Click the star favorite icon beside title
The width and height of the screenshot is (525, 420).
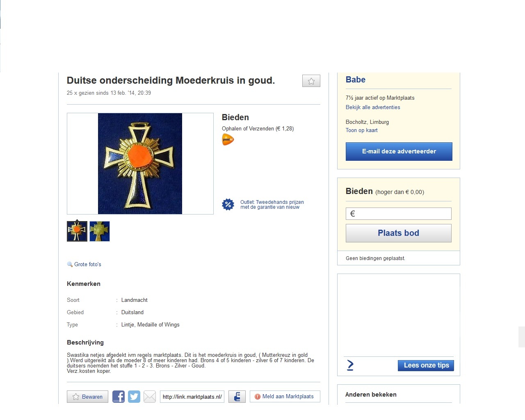[311, 81]
